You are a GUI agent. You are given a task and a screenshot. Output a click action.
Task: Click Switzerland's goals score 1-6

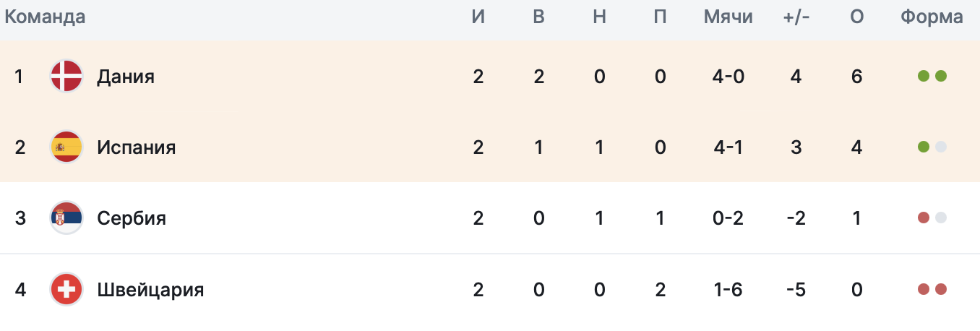click(728, 290)
